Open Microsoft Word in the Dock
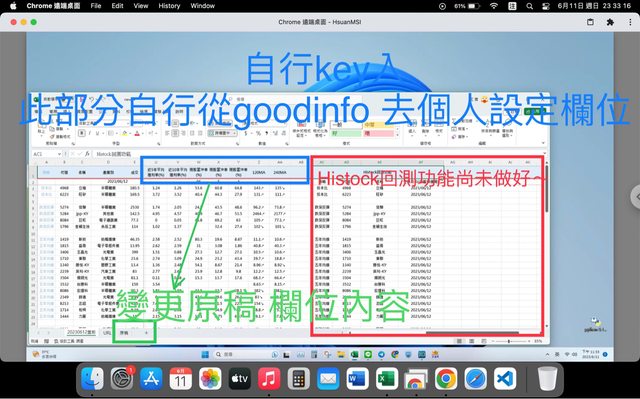Image resolution: width=640 pixels, height=399 pixels. coord(358,379)
